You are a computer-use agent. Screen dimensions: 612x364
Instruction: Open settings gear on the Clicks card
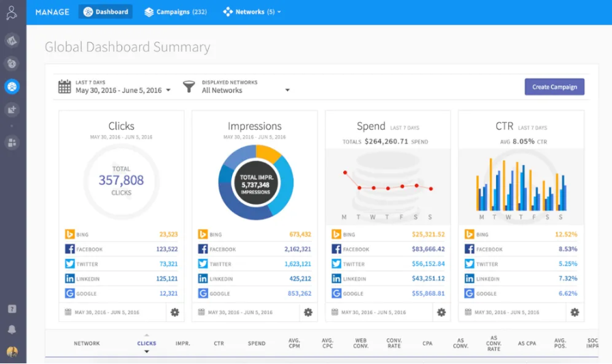tap(175, 312)
